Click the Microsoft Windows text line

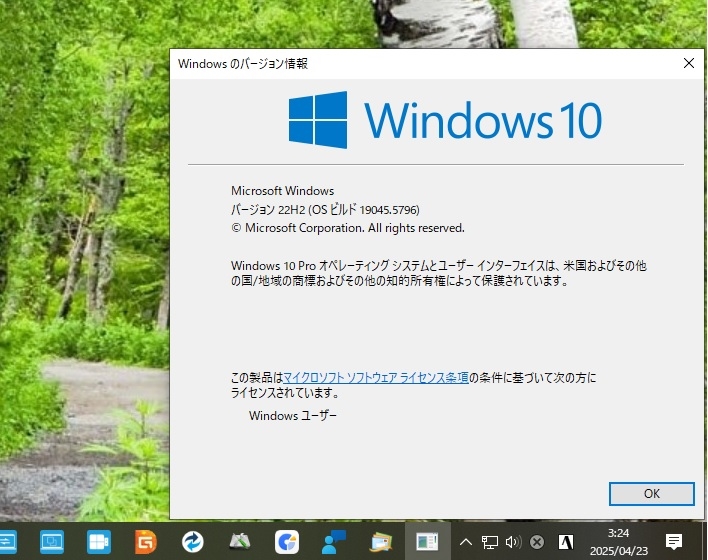click(x=283, y=191)
